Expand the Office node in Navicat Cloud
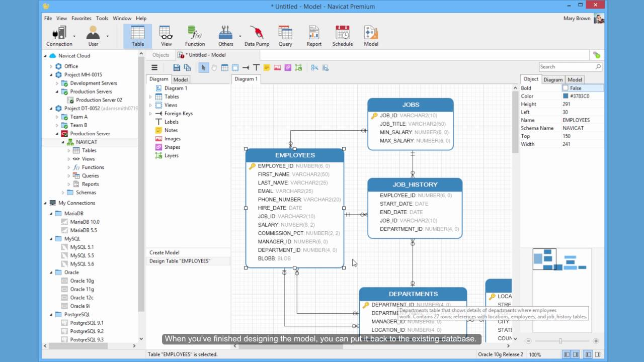The height and width of the screenshot is (362, 644). pos(51,66)
